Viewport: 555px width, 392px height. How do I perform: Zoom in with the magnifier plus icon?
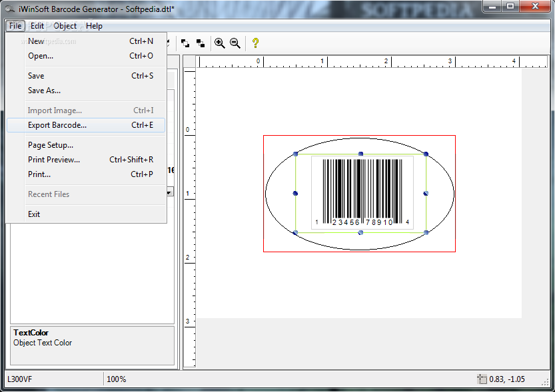pos(219,43)
